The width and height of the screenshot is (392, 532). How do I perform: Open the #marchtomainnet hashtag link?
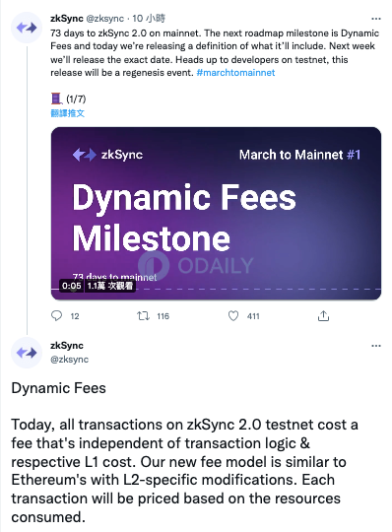tap(235, 73)
